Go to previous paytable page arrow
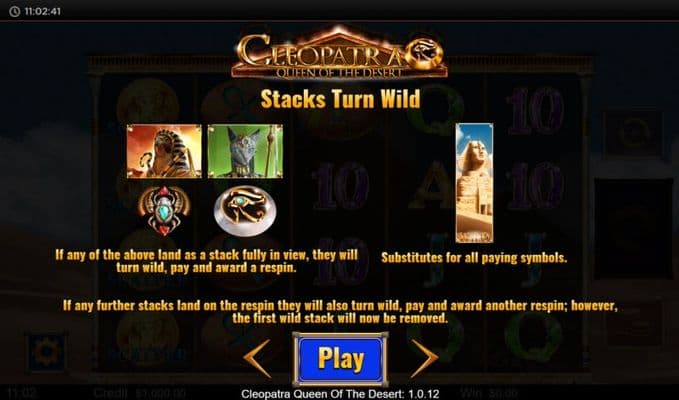Screen dimensions: 679x400 coord(257,358)
